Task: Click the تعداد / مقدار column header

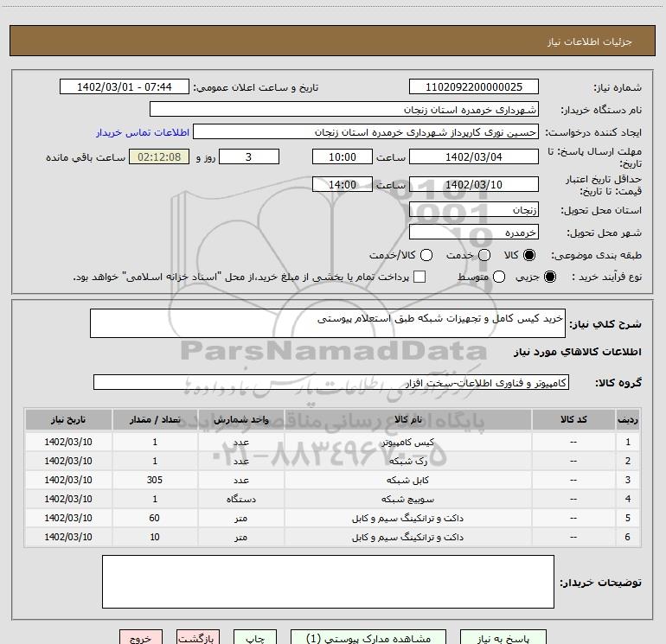Action: coord(155,419)
